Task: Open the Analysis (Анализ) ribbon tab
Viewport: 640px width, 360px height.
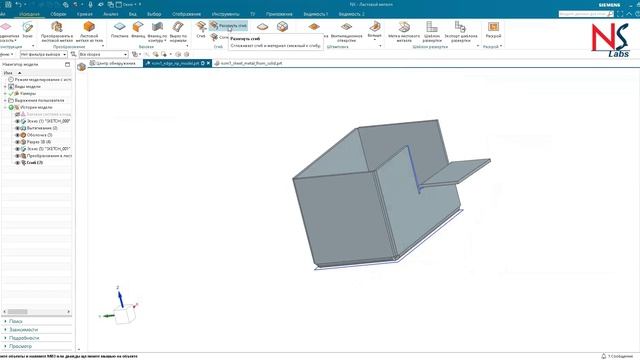Action: coord(111,14)
